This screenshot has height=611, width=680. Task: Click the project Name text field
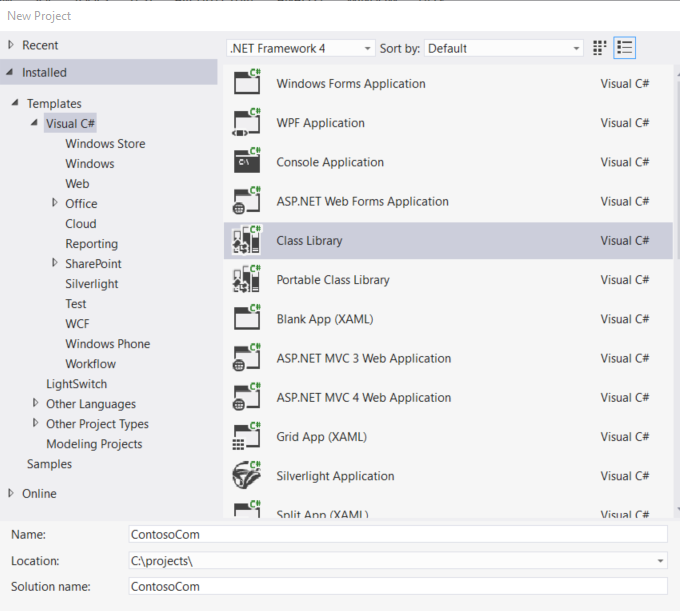pyautogui.click(x=397, y=535)
